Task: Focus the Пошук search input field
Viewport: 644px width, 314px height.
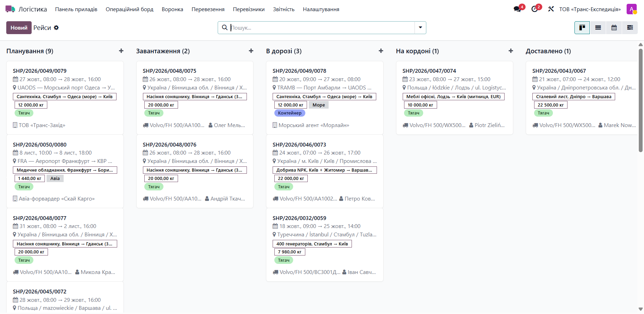Action: (322, 28)
